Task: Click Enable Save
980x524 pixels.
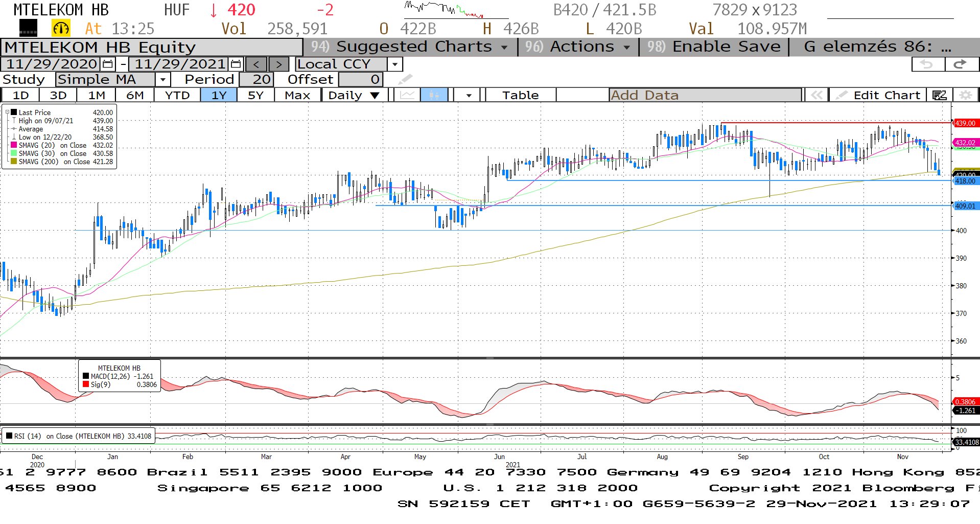Action: pyautogui.click(x=714, y=47)
